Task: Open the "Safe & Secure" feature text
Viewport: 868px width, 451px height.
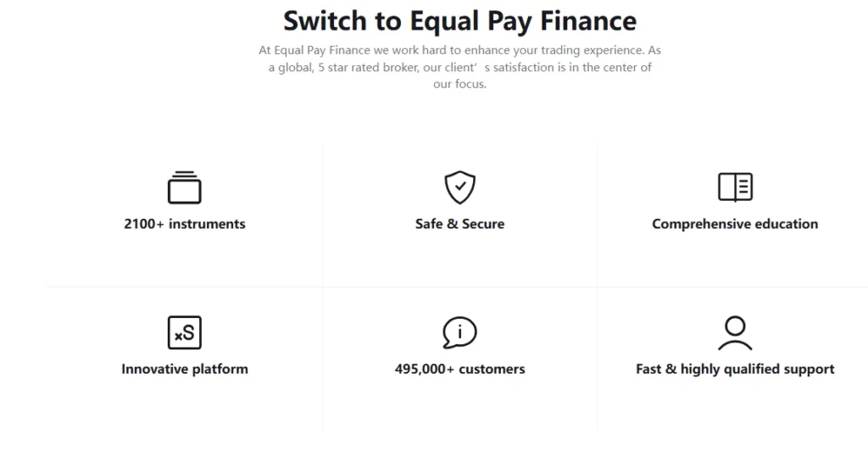Action: 459,225
